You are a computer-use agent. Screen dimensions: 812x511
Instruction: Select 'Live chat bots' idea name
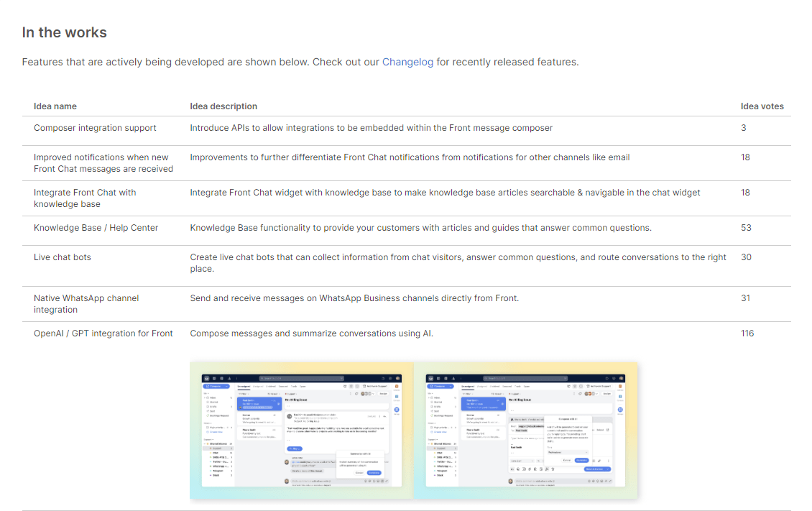pyautogui.click(x=62, y=257)
